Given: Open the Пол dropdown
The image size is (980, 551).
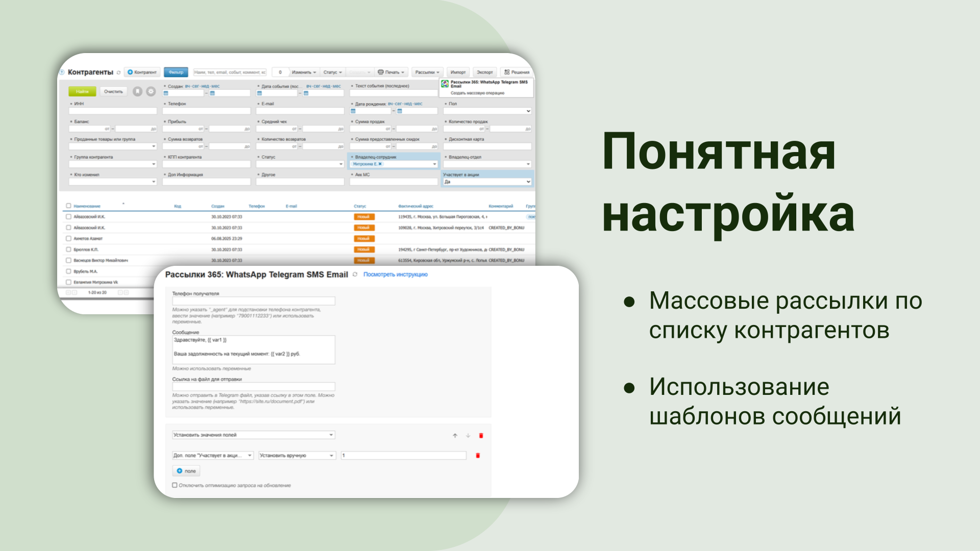Looking at the screenshot, I should 487,111.
